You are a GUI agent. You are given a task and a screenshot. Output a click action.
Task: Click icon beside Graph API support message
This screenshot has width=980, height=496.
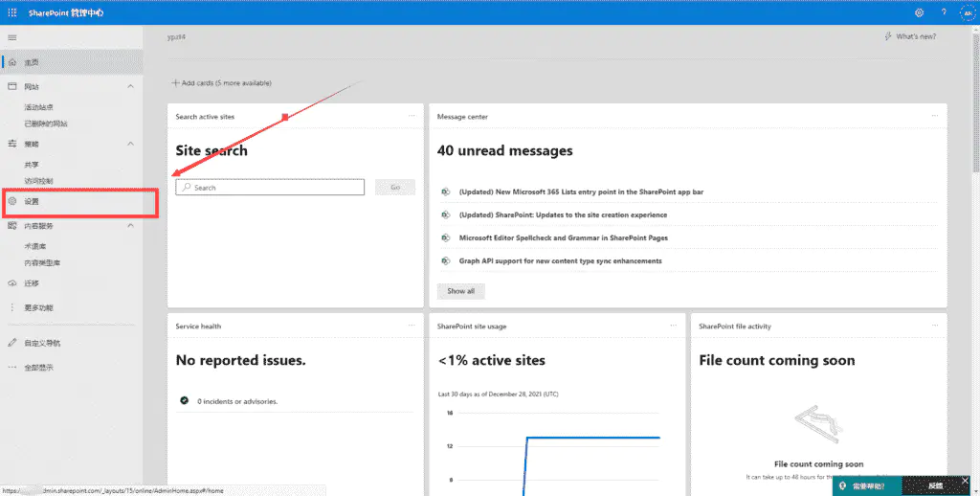446,260
